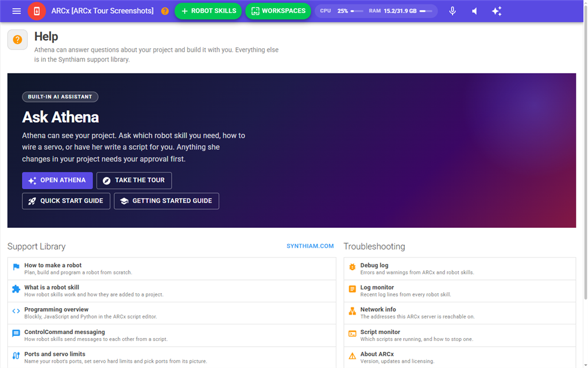The height and width of the screenshot is (368, 588).
Task: Toggle the microphone icon in the header
Action: point(452,11)
